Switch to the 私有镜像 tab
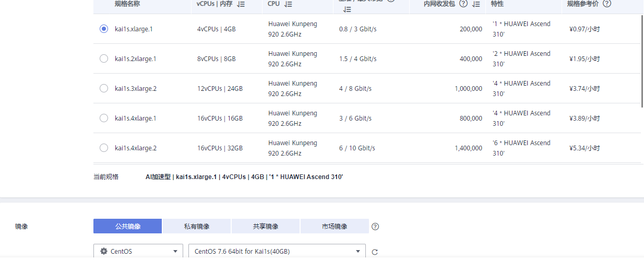The height and width of the screenshot is (260, 644). (197, 227)
